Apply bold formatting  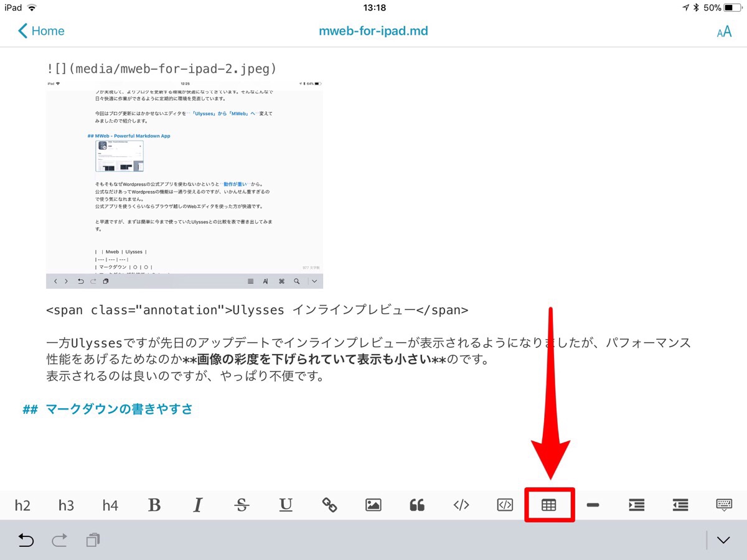[154, 505]
